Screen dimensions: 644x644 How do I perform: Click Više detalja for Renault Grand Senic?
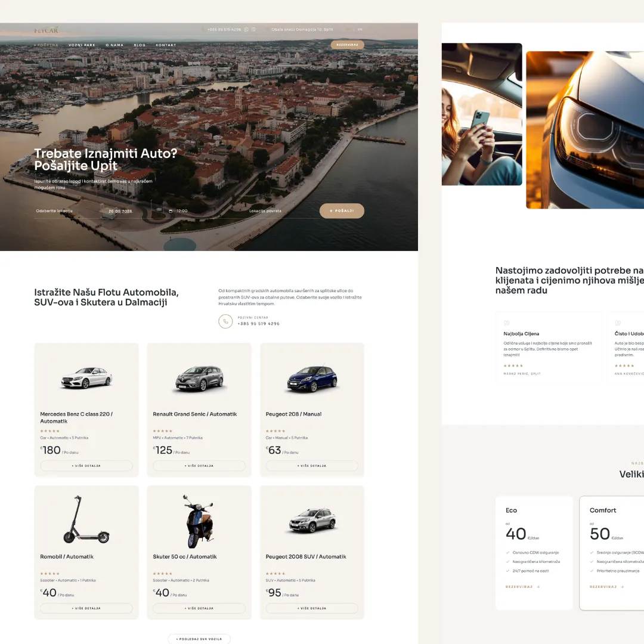pyautogui.click(x=199, y=466)
